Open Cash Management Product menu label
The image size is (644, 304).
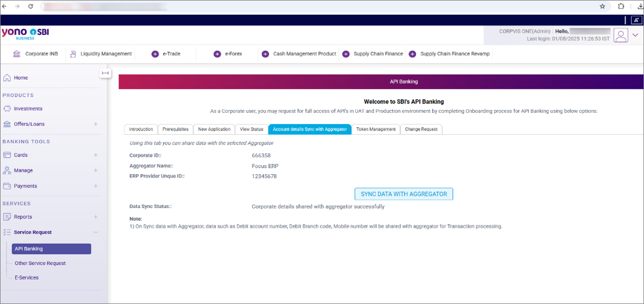point(304,54)
